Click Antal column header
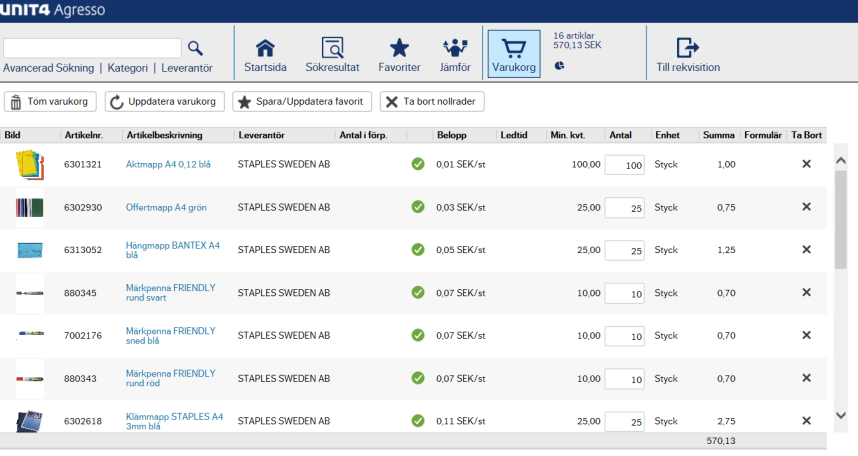Viewport: 858px width, 456px height. click(x=620, y=135)
